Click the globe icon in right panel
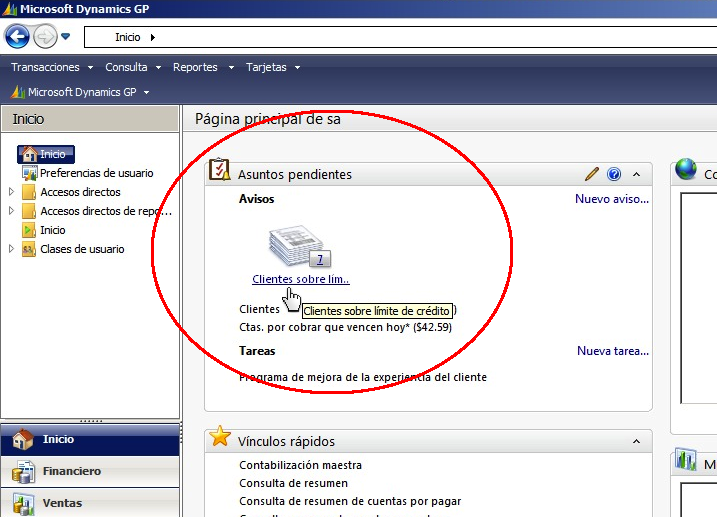Viewport: 717px width, 517px height. 686,169
